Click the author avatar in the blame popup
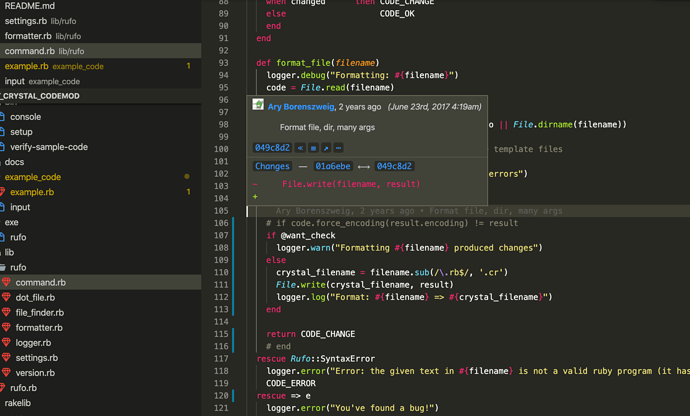Image resolution: width=690 pixels, height=416 pixels. (258, 106)
